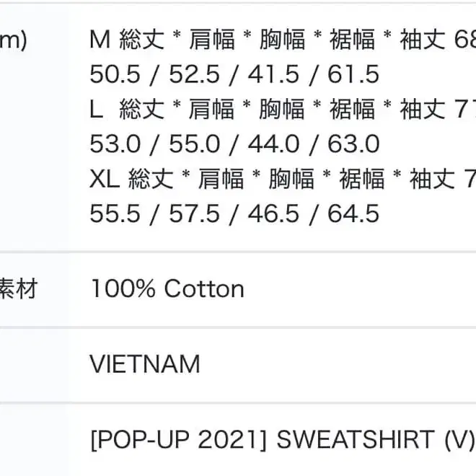Click the M size header line
This screenshot has width=476, height=476.
pyautogui.click(x=281, y=40)
